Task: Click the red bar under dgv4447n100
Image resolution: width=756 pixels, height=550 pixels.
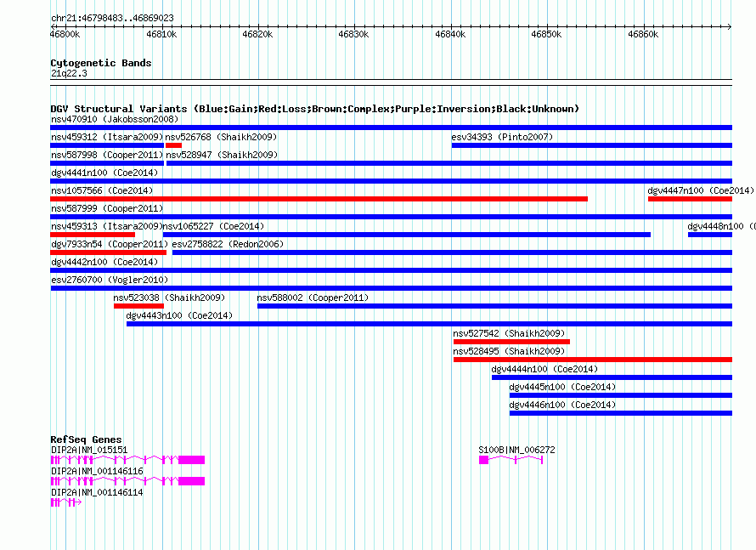Action: (x=690, y=199)
